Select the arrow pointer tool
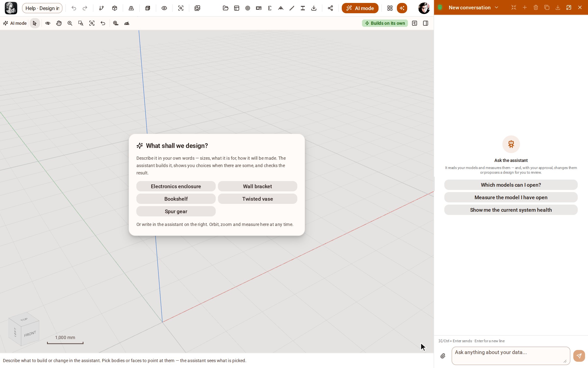The height and width of the screenshot is (368, 588). [x=35, y=23]
